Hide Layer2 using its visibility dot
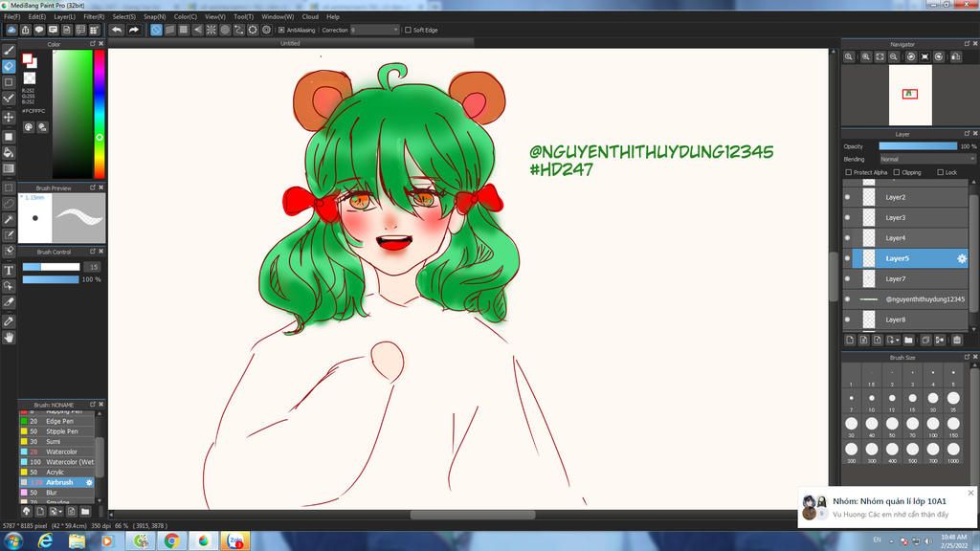 pyautogui.click(x=848, y=197)
